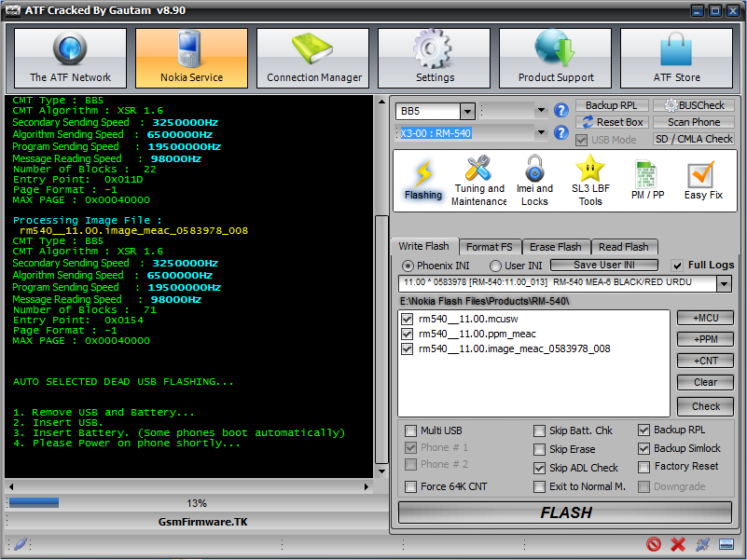The height and width of the screenshot is (560, 747).
Task: Open the product code variant dropdown
Action: [x=724, y=284]
